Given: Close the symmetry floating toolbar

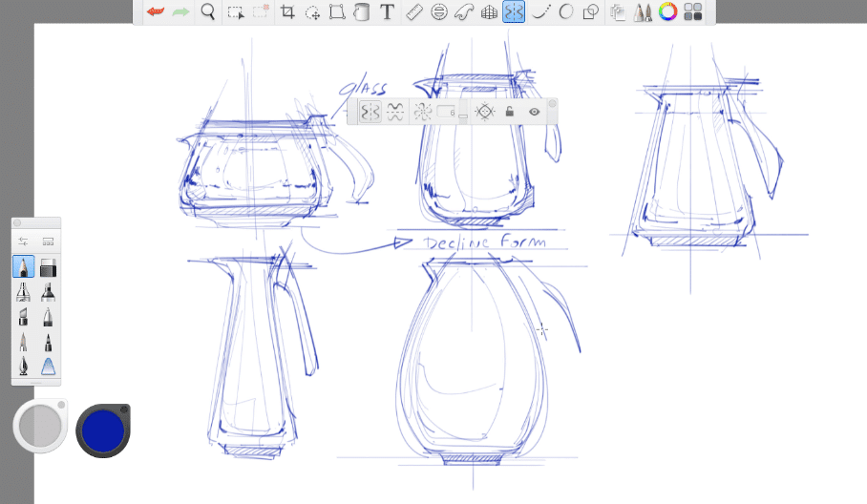Looking at the screenshot, I should click(x=552, y=103).
